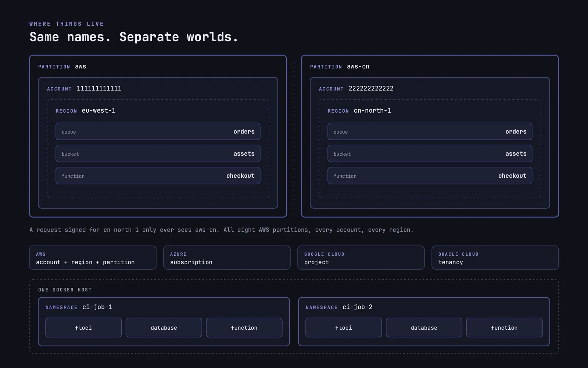Select the account number 111111111111

(x=99, y=88)
